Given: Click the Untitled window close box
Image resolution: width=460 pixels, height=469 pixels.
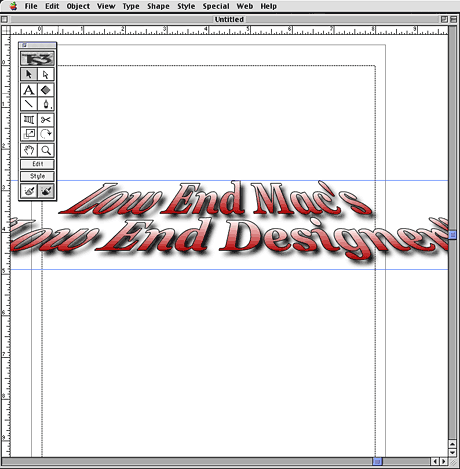Looking at the screenshot, I should [4, 19].
